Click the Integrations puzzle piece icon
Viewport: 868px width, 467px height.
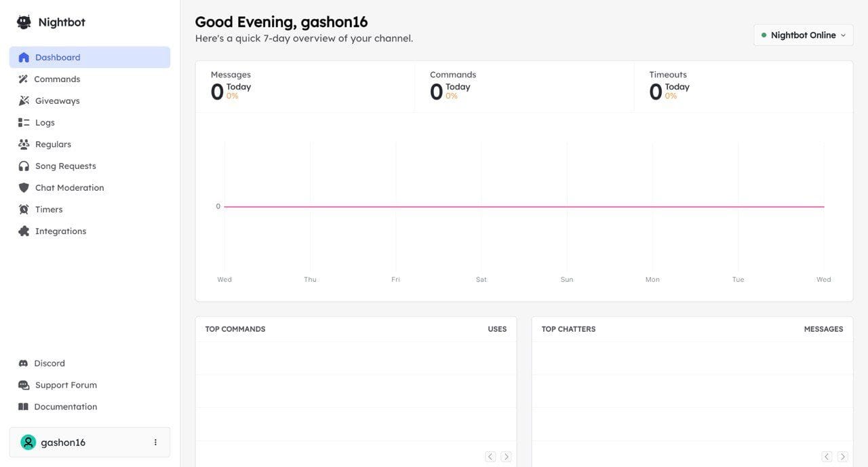24,231
